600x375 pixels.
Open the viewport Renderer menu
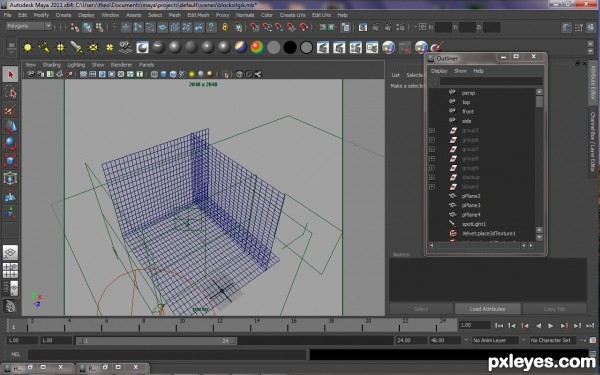point(121,65)
